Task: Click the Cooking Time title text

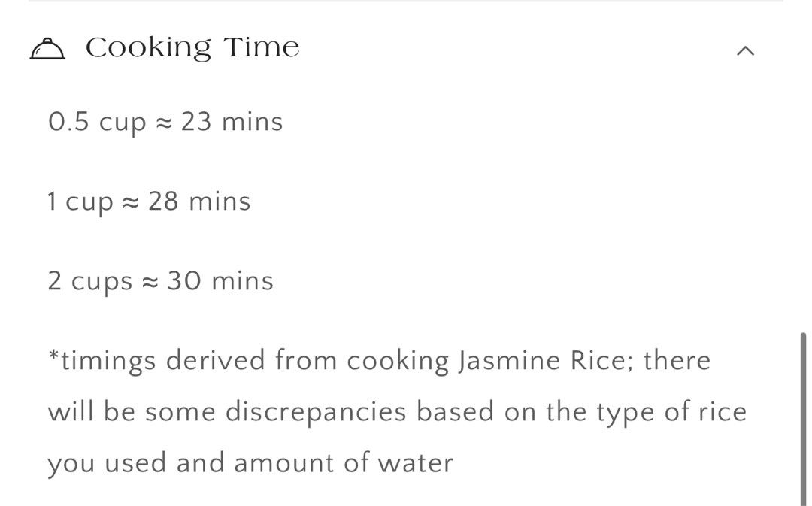Action: (x=192, y=47)
